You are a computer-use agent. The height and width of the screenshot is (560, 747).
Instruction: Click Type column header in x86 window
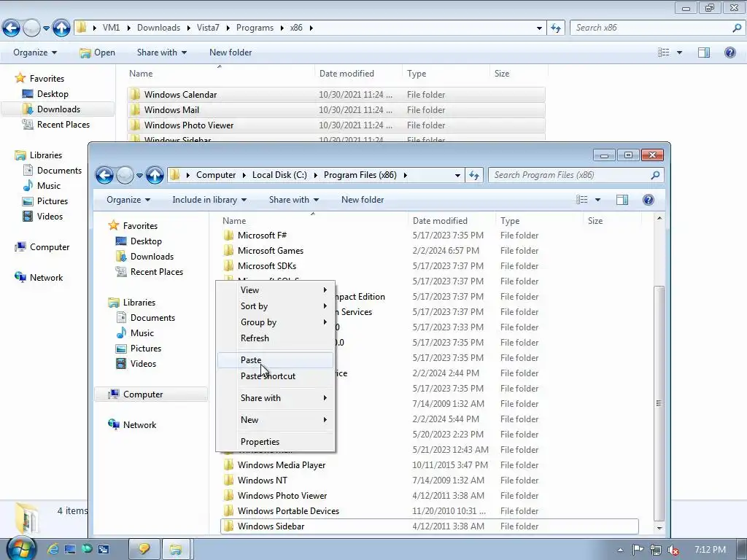pyautogui.click(x=446, y=74)
